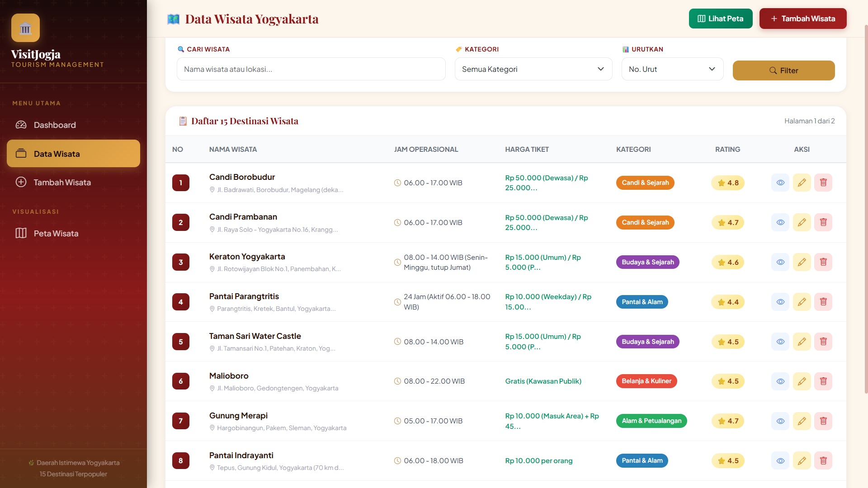The image size is (868, 488).
Task: Delete the Taman Sari Water Castle entry
Action: 823,342
